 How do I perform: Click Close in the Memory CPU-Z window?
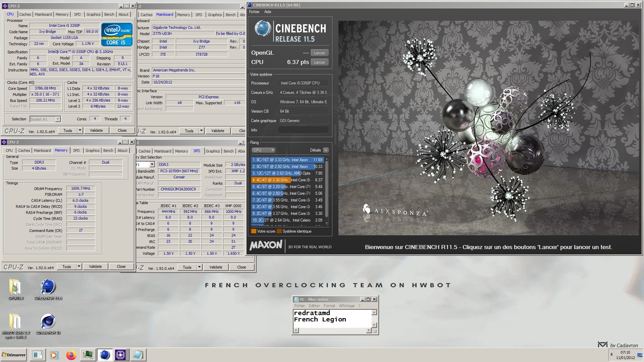[121, 266]
